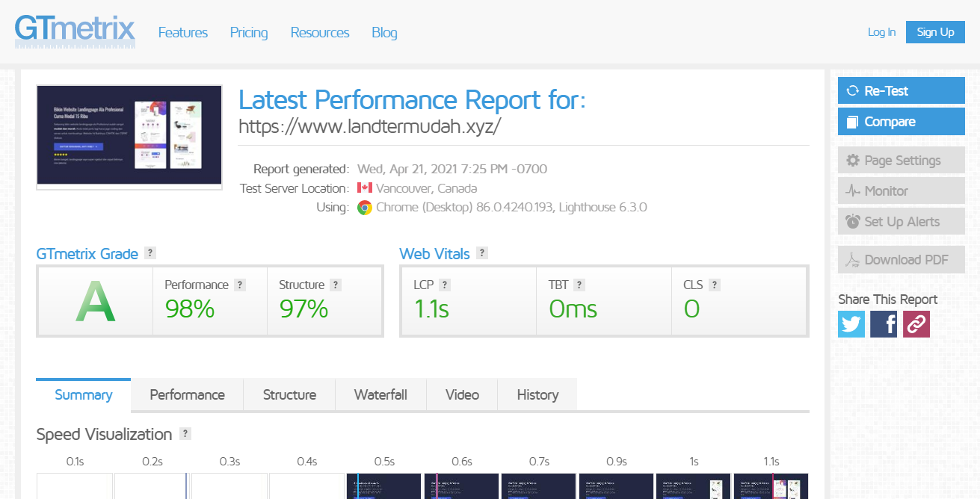Select the 1s filmstrip frame

point(694,486)
